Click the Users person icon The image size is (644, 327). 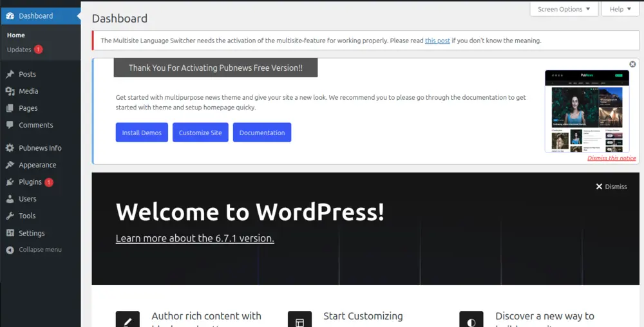click(10, 199)
